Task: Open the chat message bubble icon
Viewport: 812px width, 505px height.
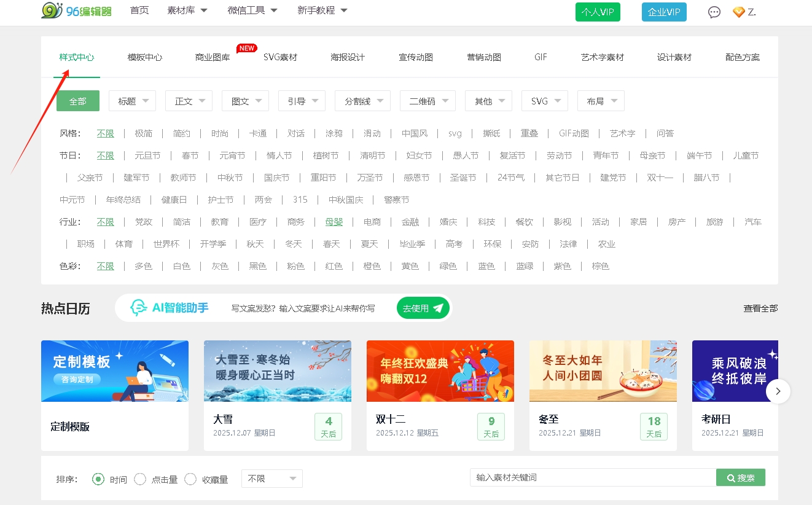Action: coord(714,12)
